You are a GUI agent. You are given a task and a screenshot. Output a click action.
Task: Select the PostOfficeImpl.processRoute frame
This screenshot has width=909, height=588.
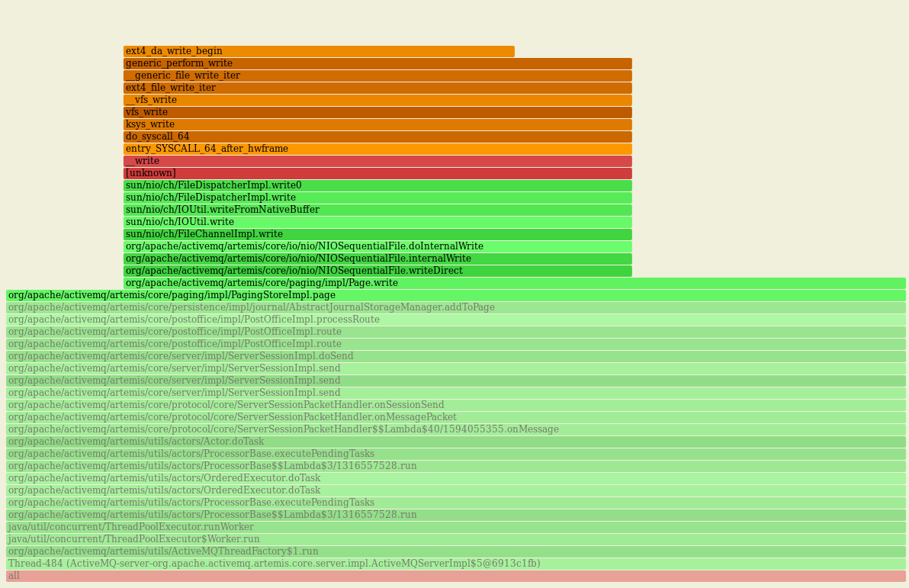tap(456, 320)
